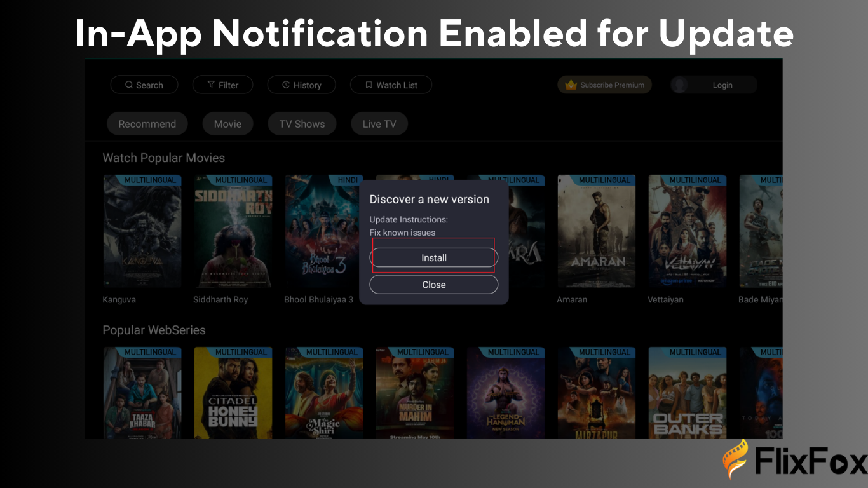Open the Live TV tab
The width and height of the screenshot is (868, 488).
[x=379, y=124]
